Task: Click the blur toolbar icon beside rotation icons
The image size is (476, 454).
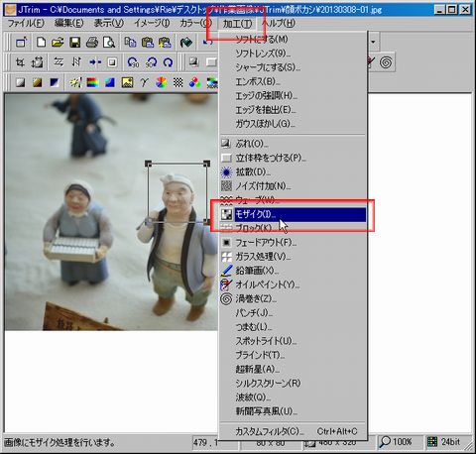Action: click(x=193, y=62)
